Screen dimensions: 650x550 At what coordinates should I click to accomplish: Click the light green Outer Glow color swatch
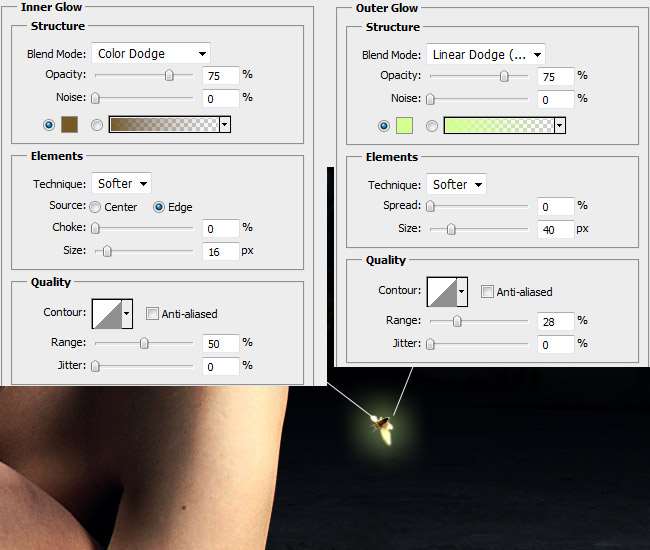click(x=404, y=125)
